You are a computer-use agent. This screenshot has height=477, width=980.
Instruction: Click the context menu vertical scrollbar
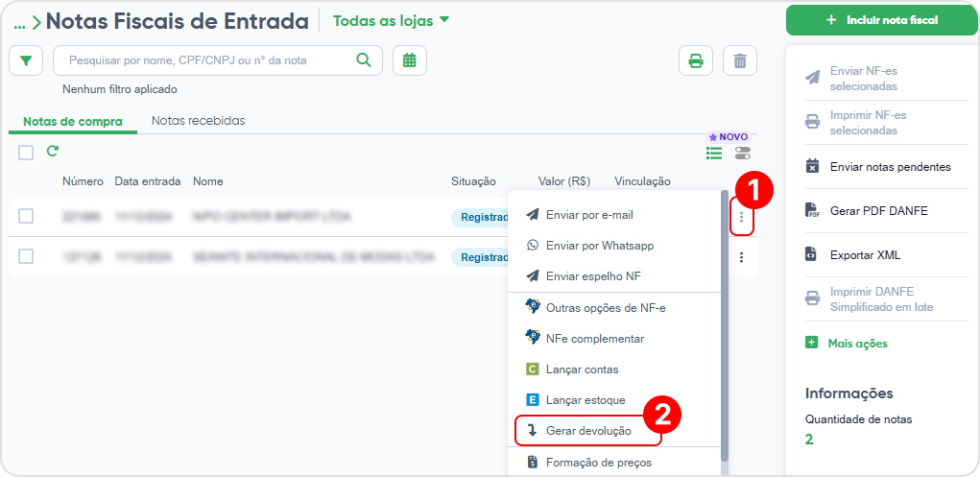tap(725, 325)
